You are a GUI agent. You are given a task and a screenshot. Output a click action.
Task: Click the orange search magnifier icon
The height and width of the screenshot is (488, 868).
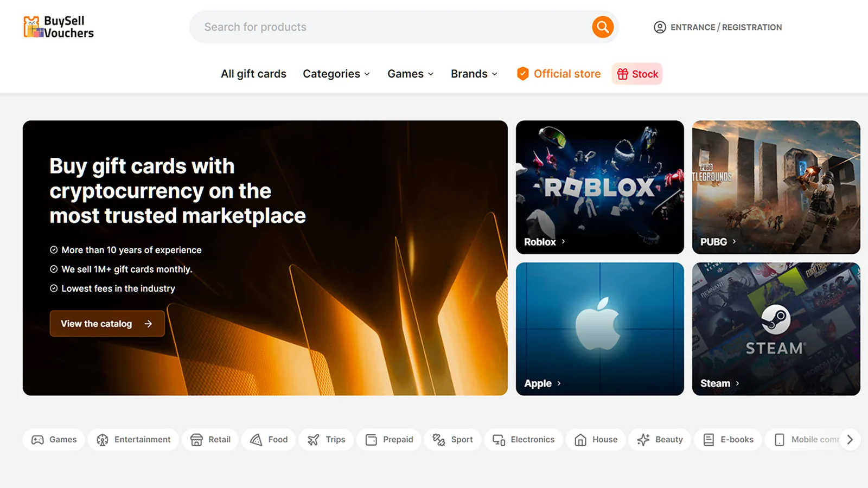pos(602,27)
